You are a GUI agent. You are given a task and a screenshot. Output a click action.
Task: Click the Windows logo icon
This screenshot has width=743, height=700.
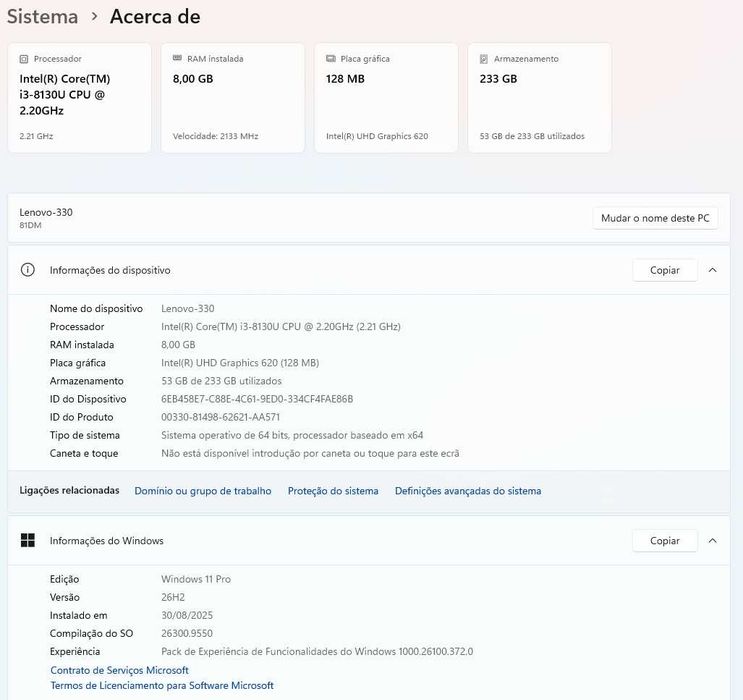click(27, 540)
